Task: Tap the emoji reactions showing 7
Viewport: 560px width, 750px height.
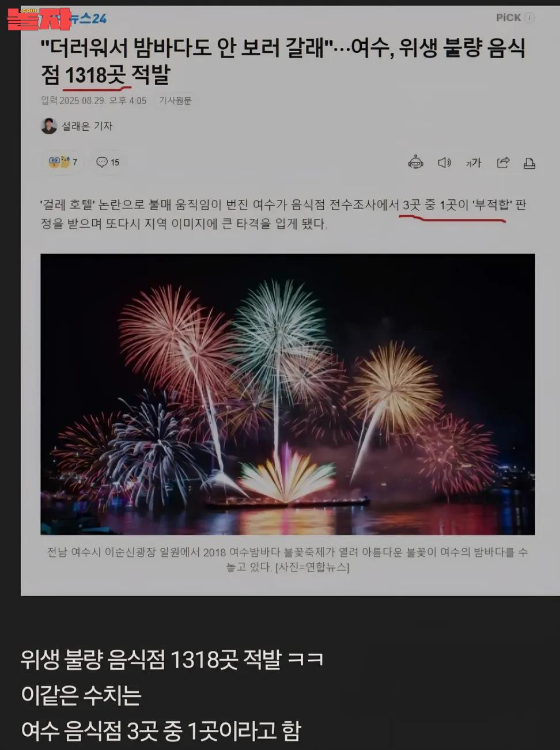Action: tap(63, 162)
